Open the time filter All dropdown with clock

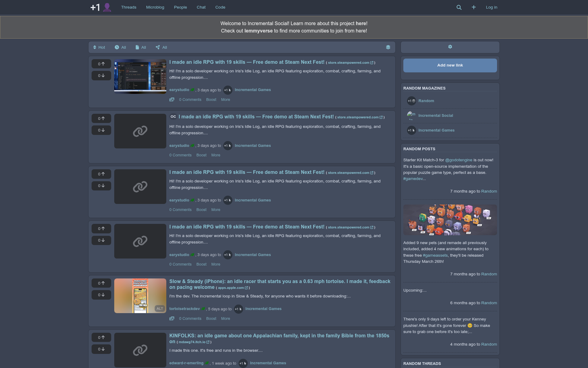(120, 47)
